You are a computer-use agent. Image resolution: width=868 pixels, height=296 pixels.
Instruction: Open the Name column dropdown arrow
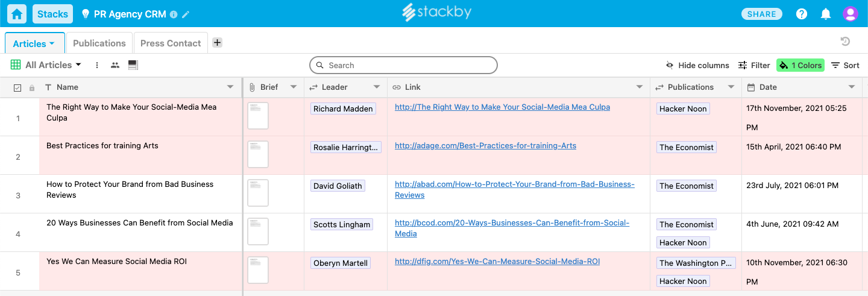pyautogui.click(x=230, y=87)
